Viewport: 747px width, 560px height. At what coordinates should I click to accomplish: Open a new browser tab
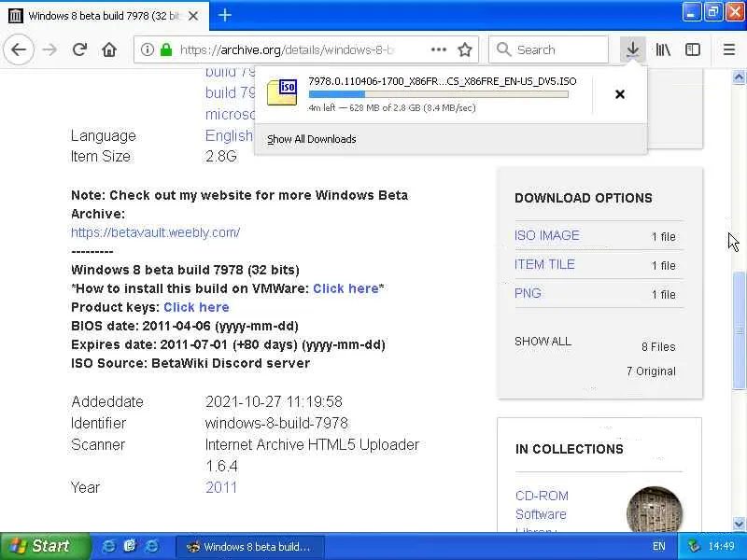[x=224, y=15]
